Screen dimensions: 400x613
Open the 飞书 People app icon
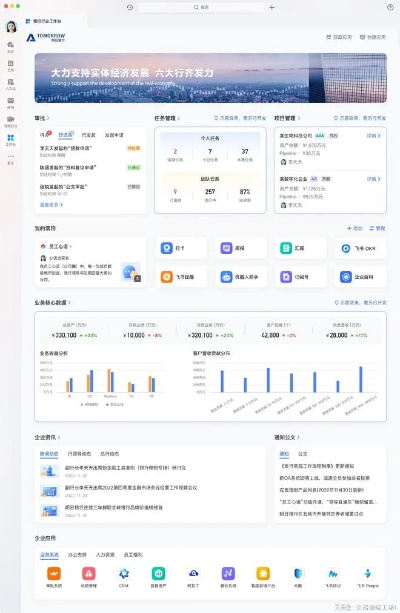coord(368,574)
